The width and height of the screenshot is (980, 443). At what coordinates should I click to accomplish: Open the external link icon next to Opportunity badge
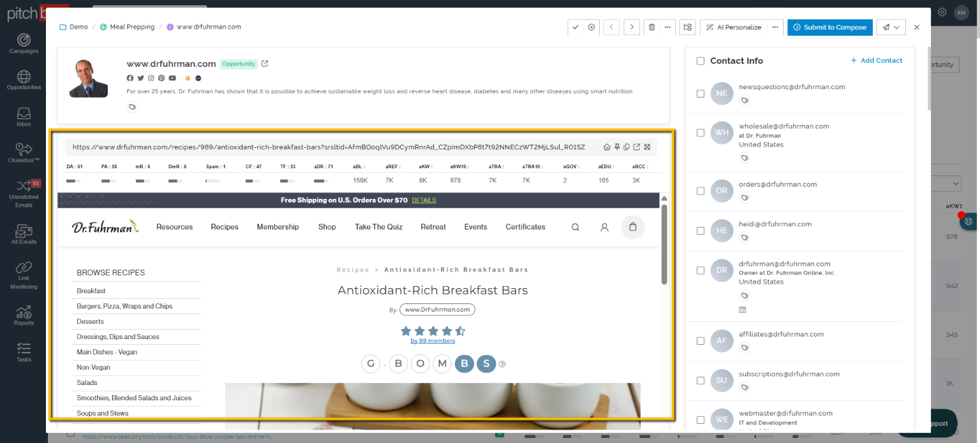pos(265,64)
